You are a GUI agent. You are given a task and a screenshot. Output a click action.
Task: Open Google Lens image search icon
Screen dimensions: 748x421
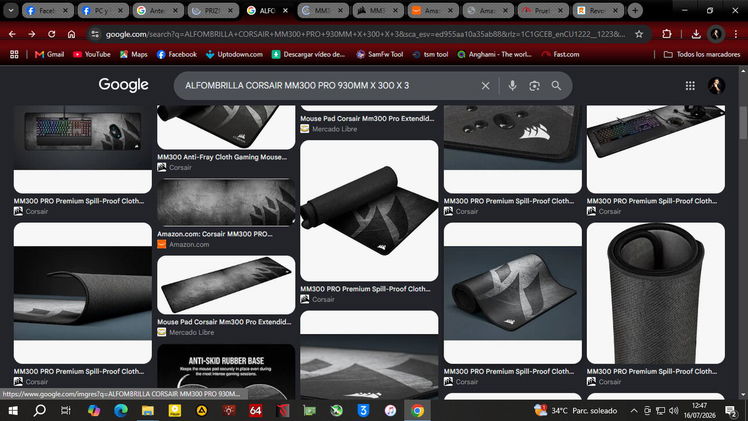click(534, 86)
